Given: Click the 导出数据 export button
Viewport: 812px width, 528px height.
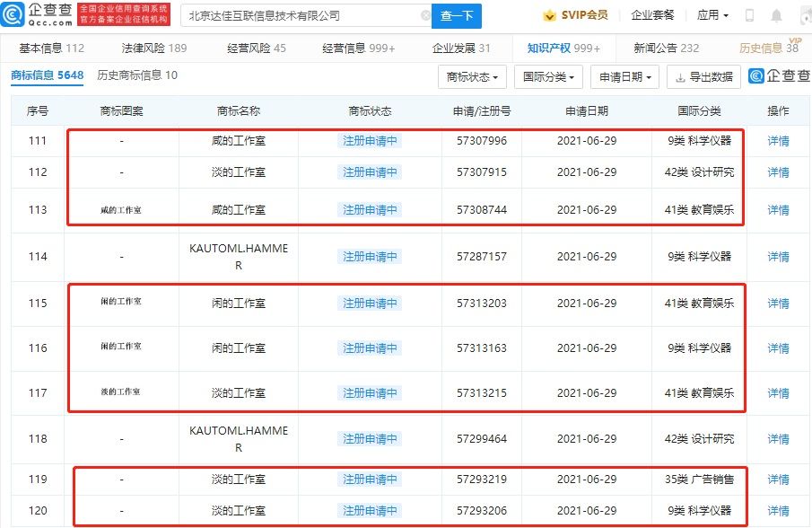Looking at the screenshot, I should [x=703, y=77].
